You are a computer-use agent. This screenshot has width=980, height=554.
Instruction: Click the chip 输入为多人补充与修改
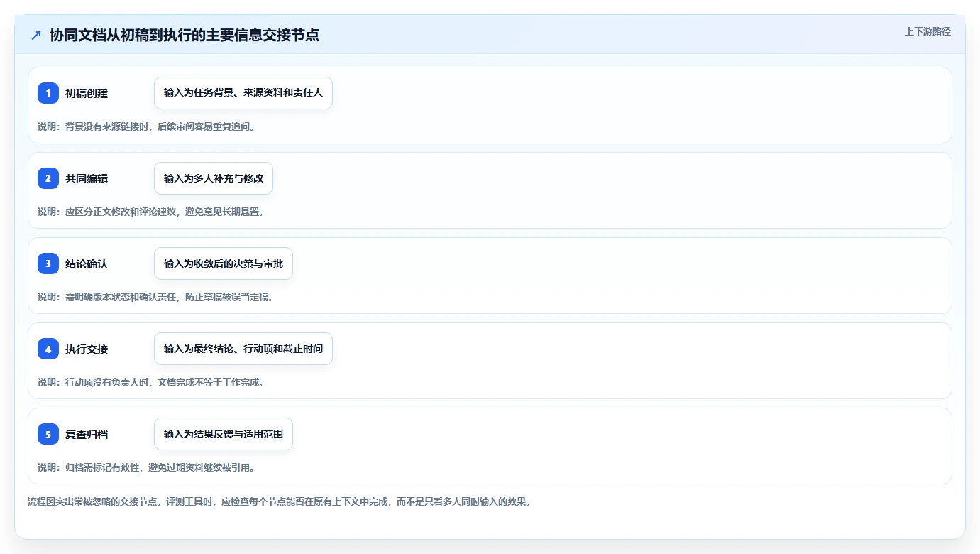214,178
